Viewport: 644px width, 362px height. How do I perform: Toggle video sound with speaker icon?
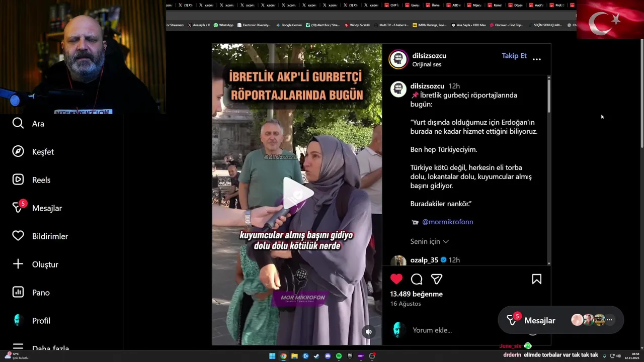[x=369, y=331]
